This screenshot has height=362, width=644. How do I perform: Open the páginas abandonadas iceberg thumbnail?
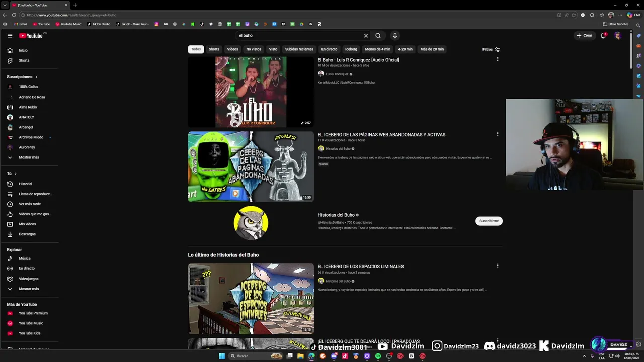pos(251,166)
